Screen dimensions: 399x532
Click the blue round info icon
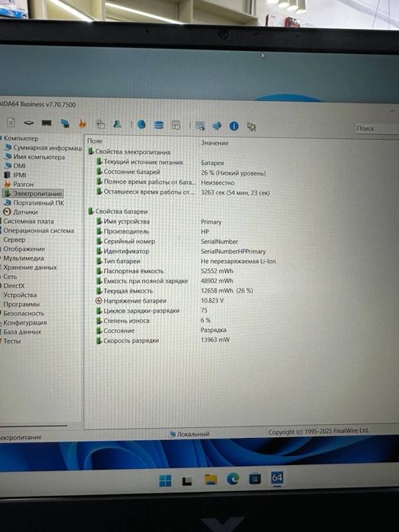[x=234, y=126]
